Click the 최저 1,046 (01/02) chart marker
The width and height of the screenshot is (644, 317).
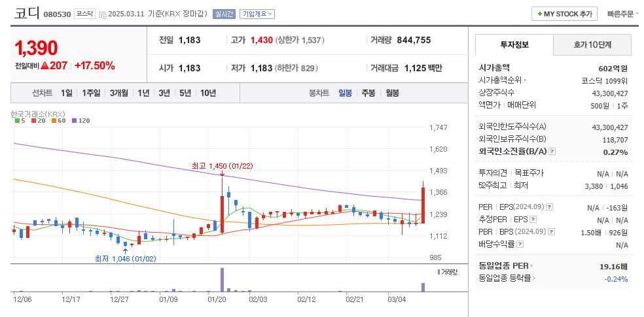(125, 259)
